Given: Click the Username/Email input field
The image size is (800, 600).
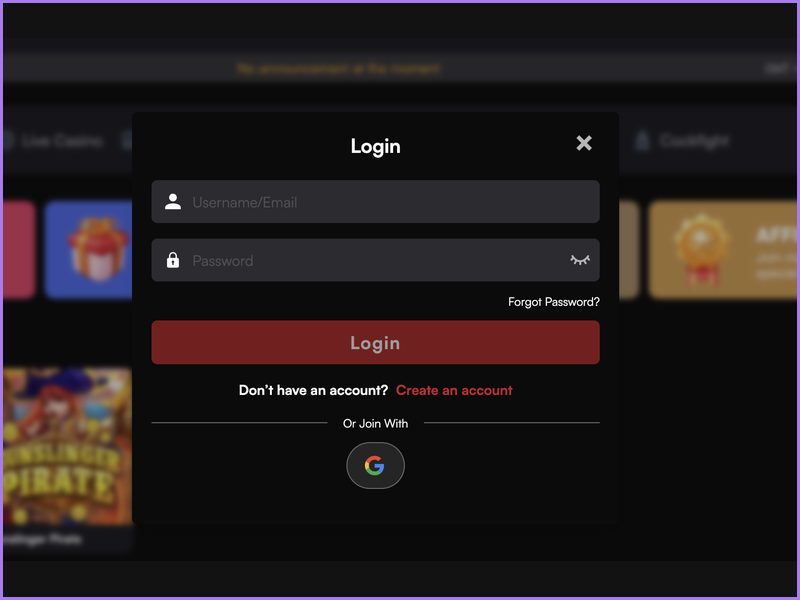Looking at the screenshot, I should [x=375, y=202].
